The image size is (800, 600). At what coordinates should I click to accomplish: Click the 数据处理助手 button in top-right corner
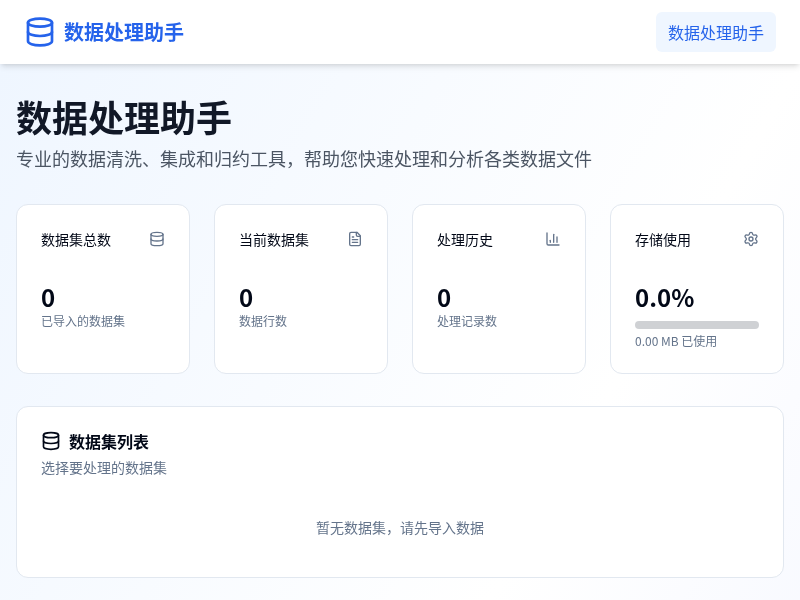point(715,32)
